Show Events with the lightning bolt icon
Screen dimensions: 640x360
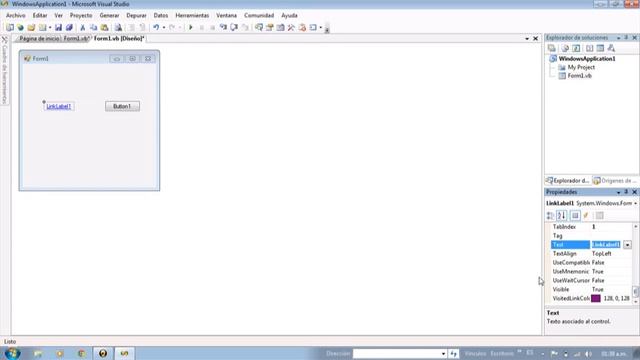(586, 216)
